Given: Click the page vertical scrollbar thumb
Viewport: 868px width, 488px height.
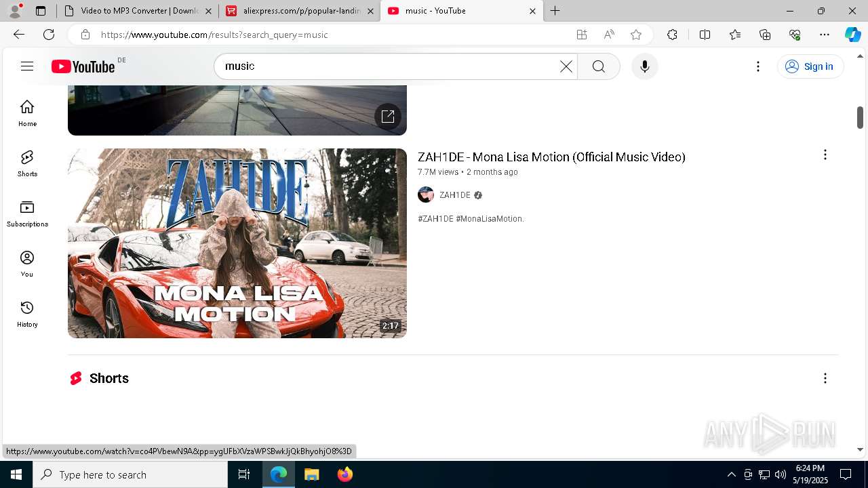Looking at the screenshot, I should pyautogui.click(x=860, y=117).
